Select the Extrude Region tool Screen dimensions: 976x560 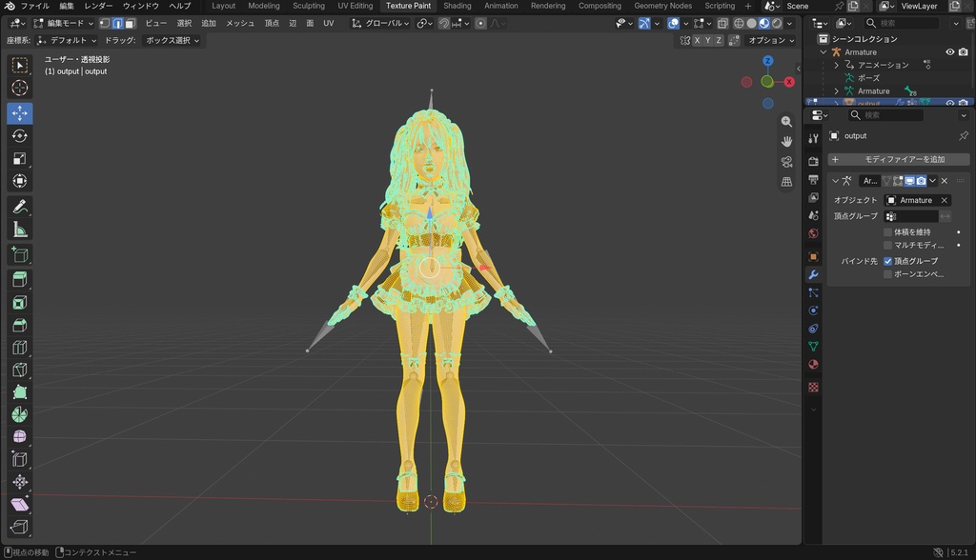[20, 279]
